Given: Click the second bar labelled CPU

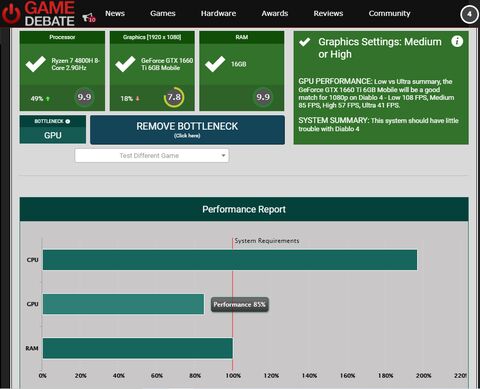Looking at the screenshot, I should click(x=123, y=304).
